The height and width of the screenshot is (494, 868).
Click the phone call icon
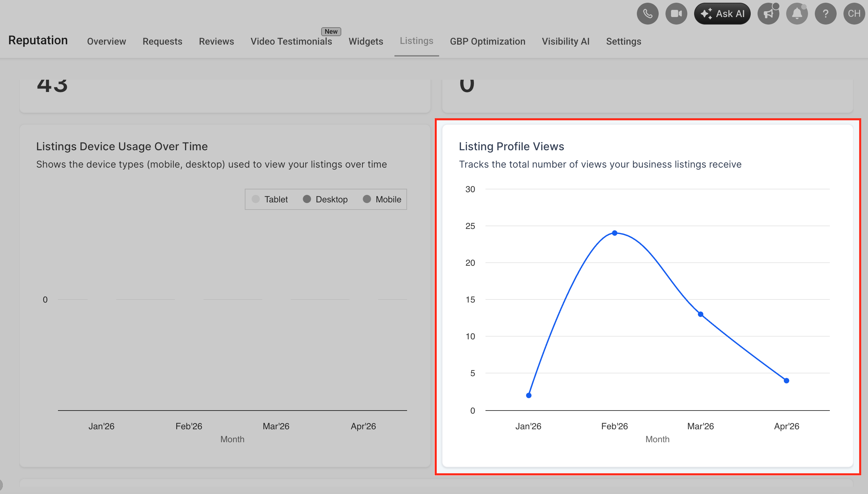pyautogui.click(x=647, y=14)
